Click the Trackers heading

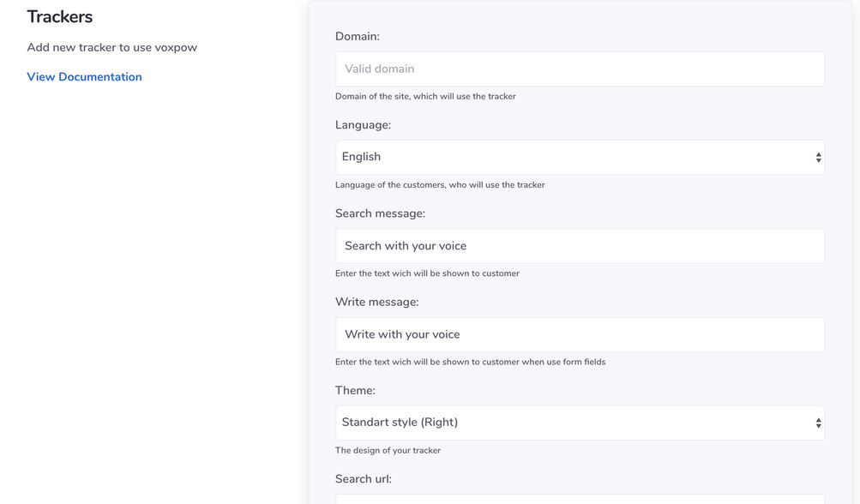(60, 17)
